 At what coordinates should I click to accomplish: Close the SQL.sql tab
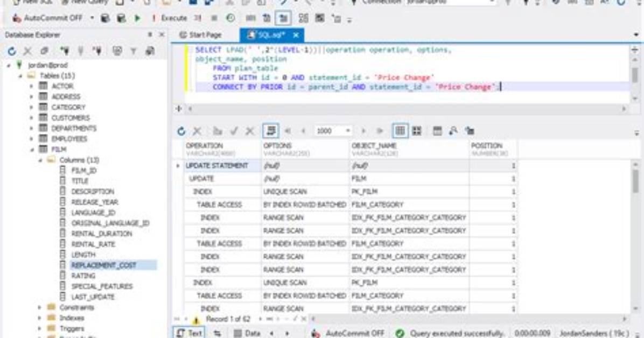coord(296,36)
